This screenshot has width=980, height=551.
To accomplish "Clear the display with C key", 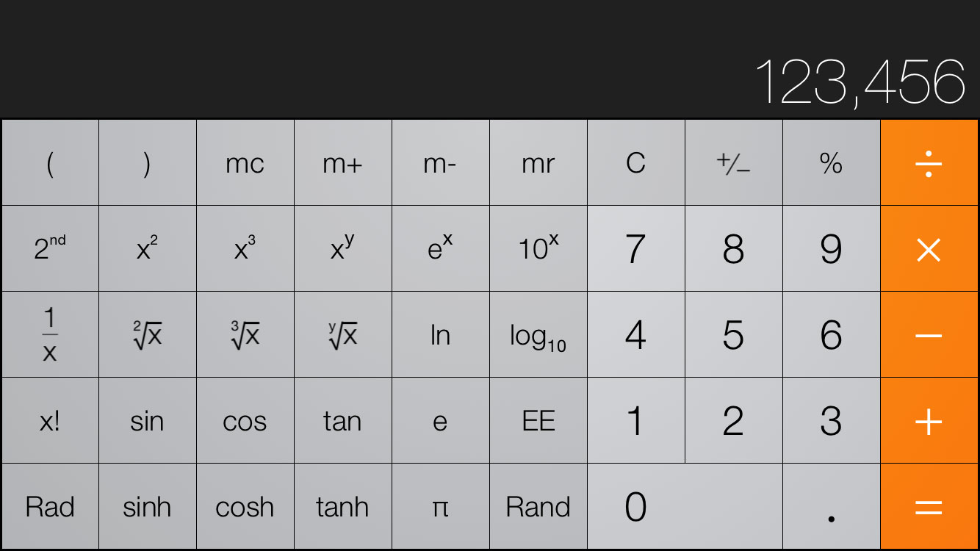I will click(635, 163).
